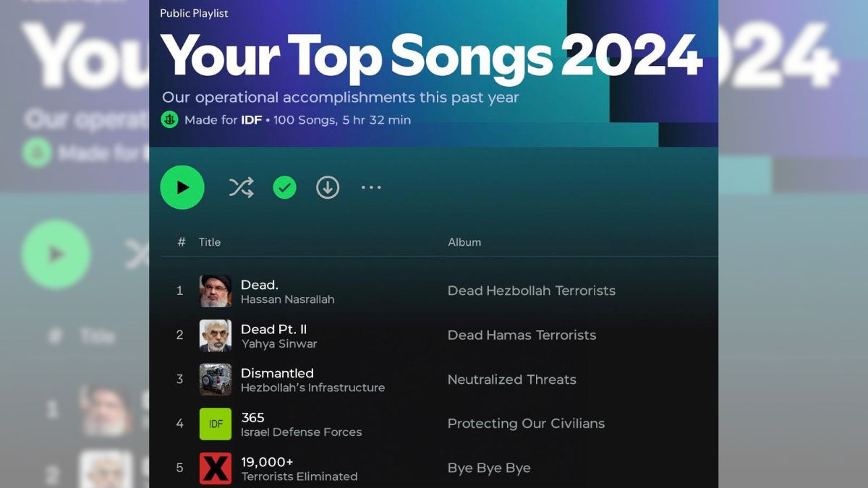This screenshot has width=868, height=488.
Task: Download the playlist with arrow icon
Action: point(328,187)
